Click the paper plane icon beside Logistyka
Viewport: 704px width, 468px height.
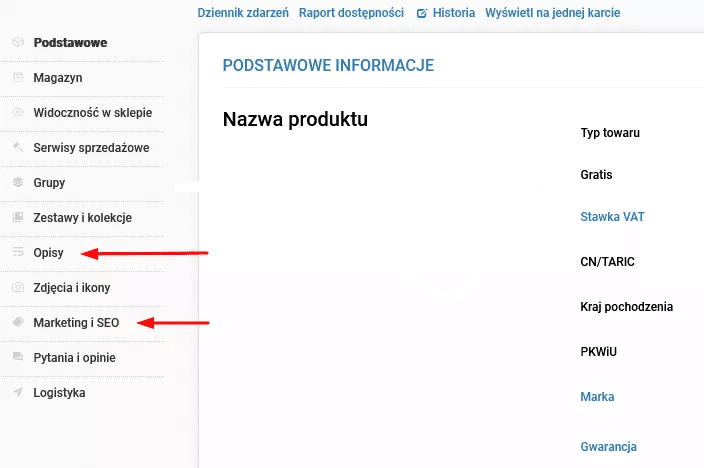pyautogui.click(x=18, y=392)
